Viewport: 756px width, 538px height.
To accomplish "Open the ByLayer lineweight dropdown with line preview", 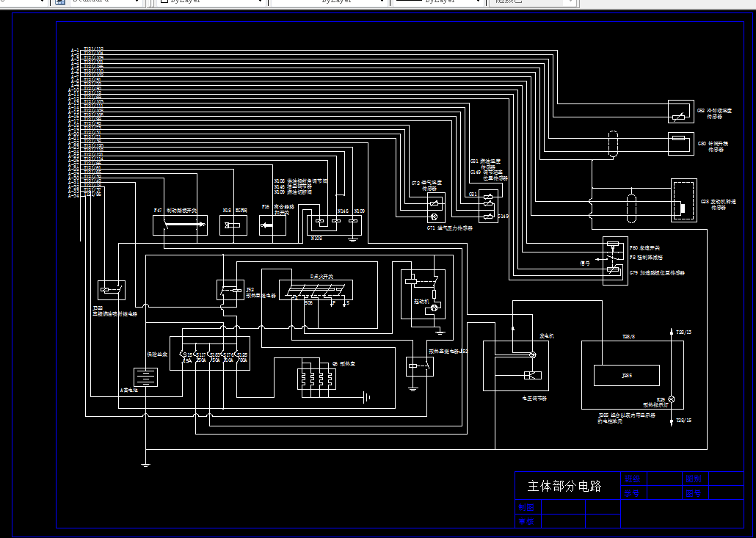I will (x=439, y=2).
